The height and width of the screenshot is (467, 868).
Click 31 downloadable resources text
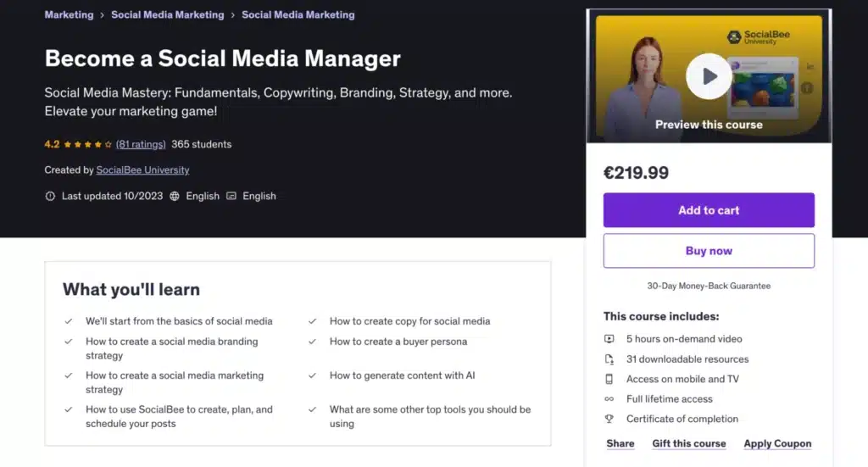(687, 359)
